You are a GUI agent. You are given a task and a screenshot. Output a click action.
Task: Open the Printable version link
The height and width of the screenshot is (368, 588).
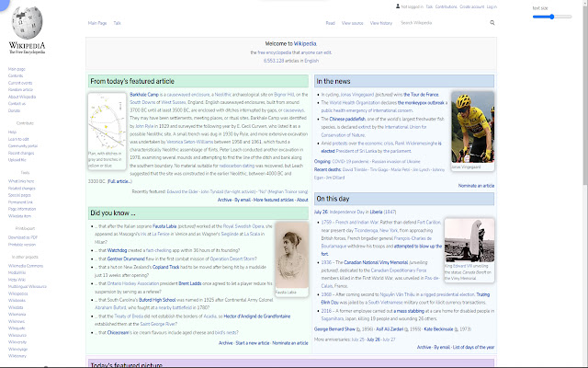pyautogui.click(x=22, y=245)
